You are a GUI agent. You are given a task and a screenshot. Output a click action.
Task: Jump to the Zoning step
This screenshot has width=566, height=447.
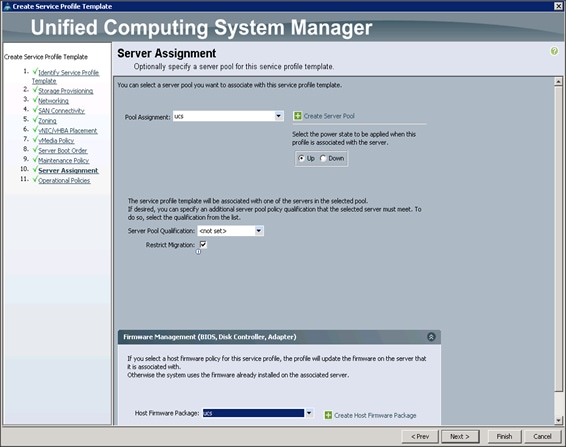click(x=47, y=121)
